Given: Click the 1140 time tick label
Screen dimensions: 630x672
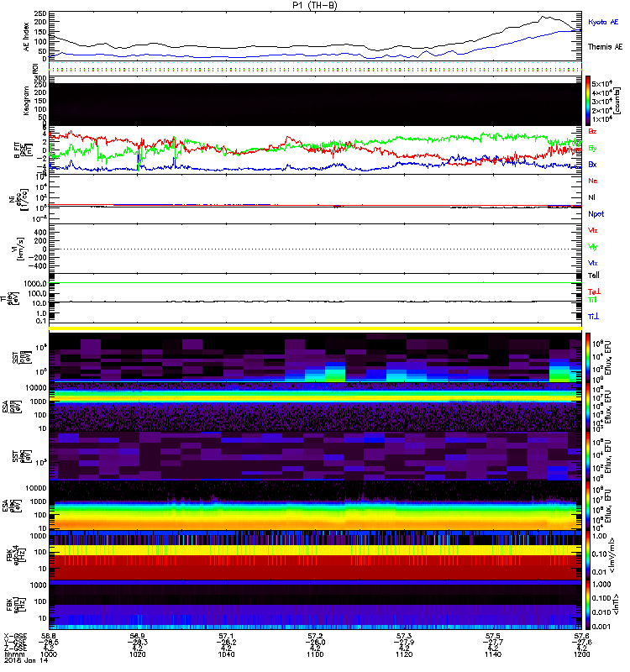Looking at the screenshot, I should point(493,654).
